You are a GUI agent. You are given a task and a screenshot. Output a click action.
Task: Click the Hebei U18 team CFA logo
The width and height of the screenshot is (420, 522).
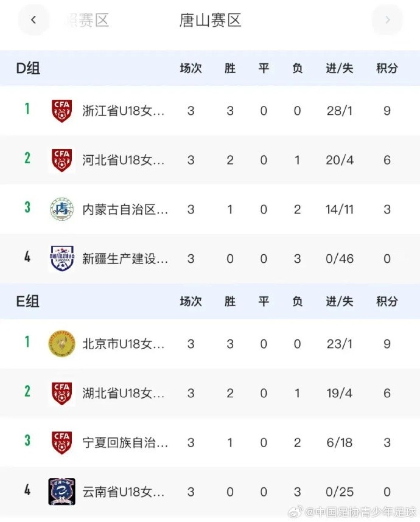tap(61, 160)
